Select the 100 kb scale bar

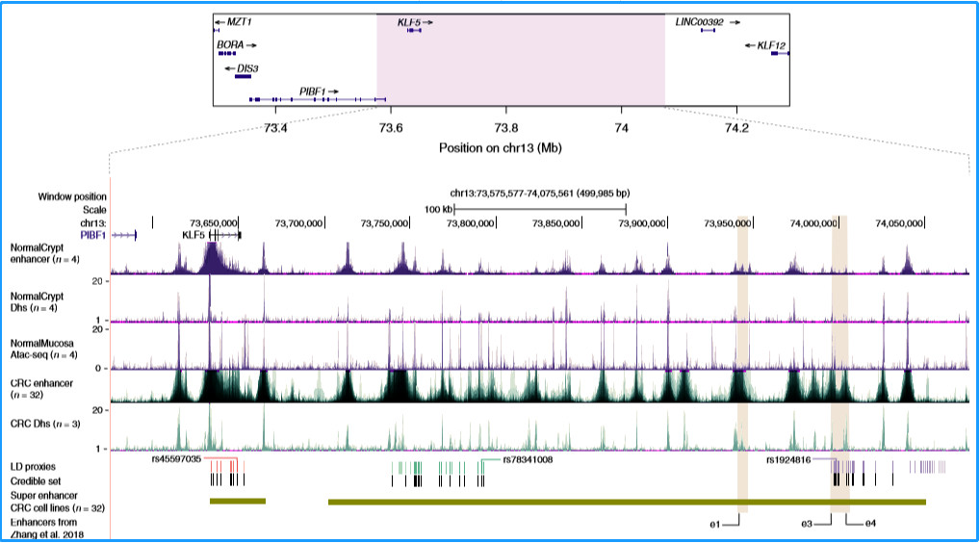(540, 208)
